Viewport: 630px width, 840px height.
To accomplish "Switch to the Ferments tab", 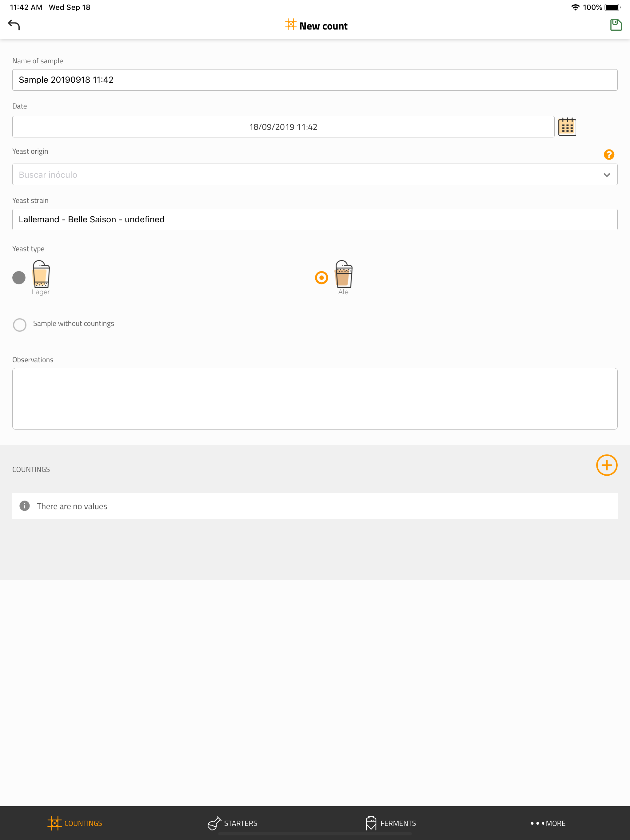I will pos(391,823).
